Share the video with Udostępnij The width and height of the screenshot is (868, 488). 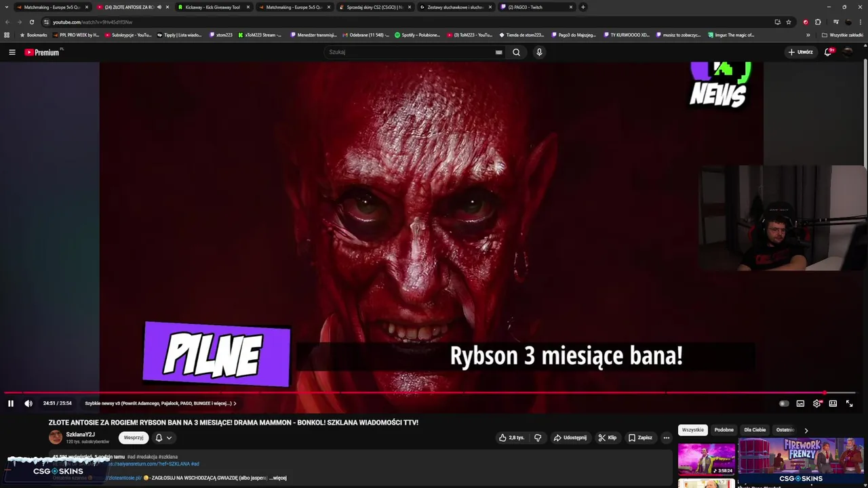pos(570,438)
